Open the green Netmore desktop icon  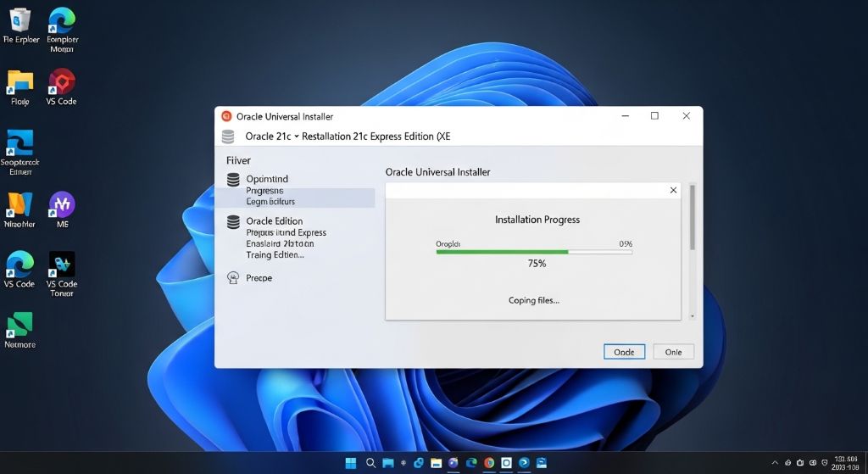coord(20,330)
